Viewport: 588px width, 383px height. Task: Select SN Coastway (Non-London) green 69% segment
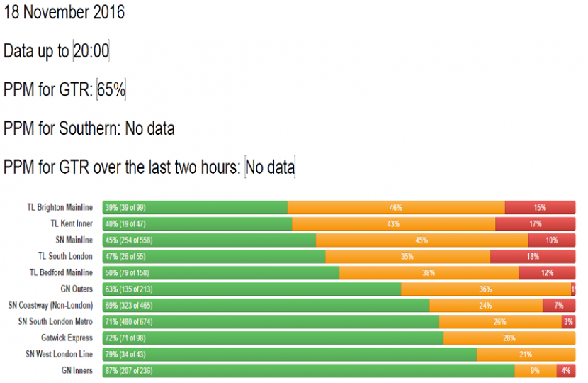click(x=266, y=306)
